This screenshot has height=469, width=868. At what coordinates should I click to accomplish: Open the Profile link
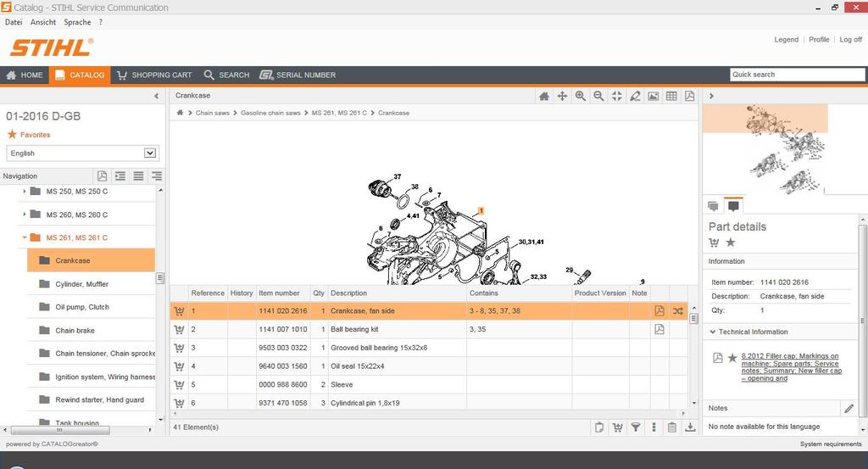[819, 39]
